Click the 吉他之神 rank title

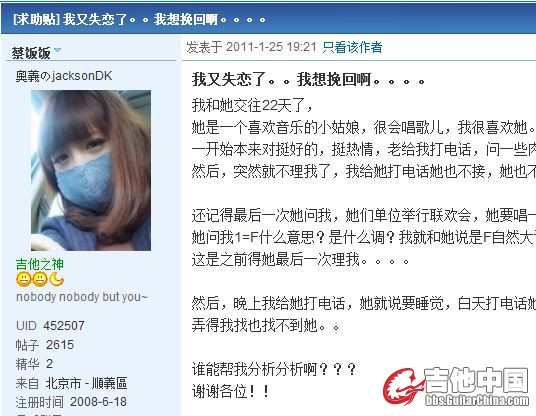(40, 264)
